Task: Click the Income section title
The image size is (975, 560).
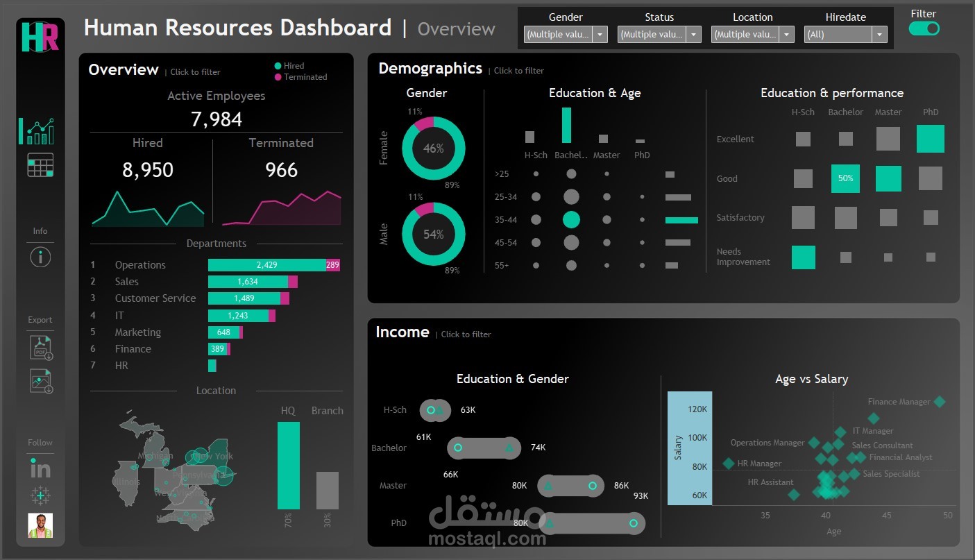Action: point(402,332)
